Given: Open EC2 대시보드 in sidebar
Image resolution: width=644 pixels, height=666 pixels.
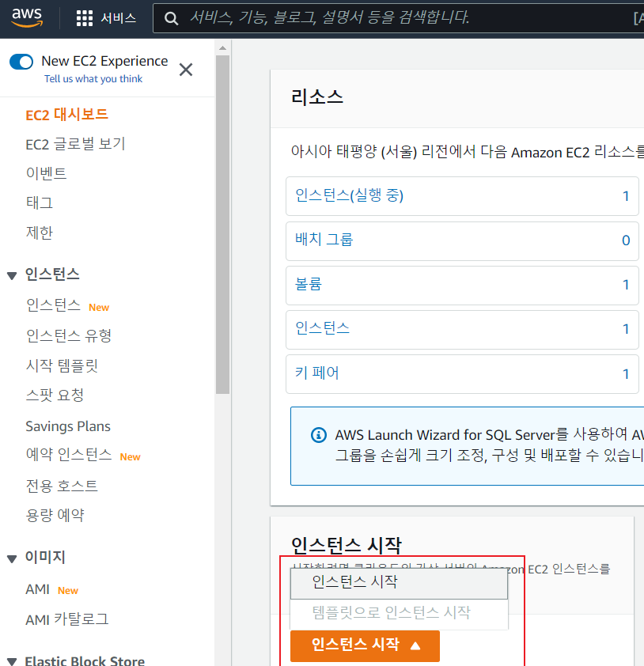Looking at the screenshot, I should tap(66, 115).
